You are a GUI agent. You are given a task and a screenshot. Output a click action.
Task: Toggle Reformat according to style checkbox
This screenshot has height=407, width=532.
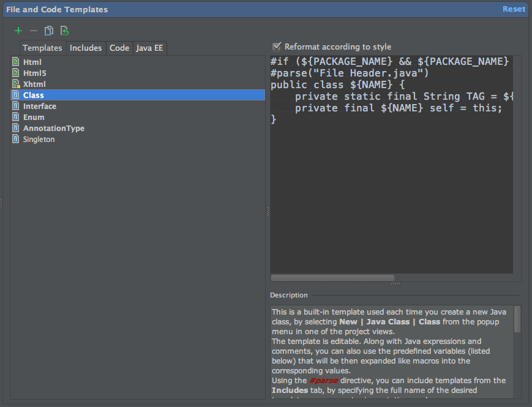point(277,47)
